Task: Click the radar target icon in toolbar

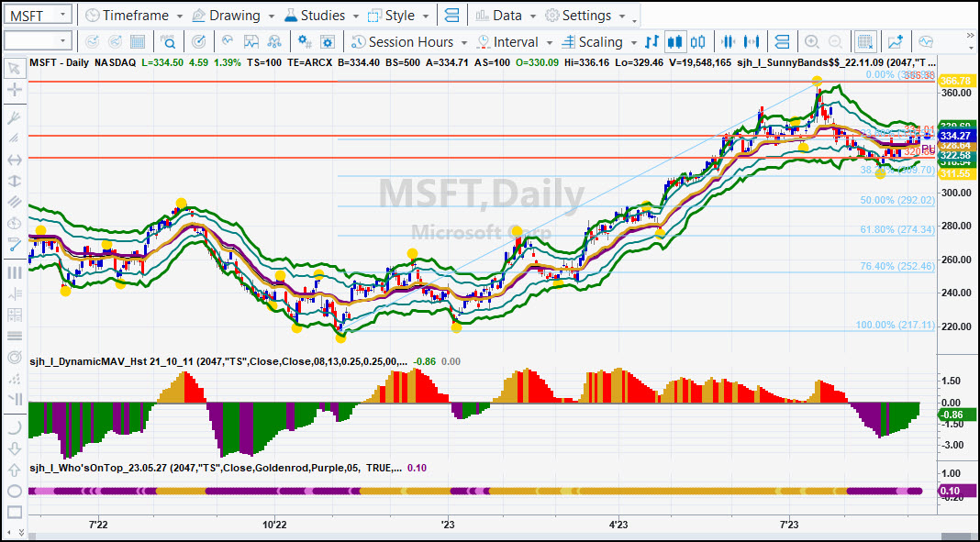Action: 199,42
